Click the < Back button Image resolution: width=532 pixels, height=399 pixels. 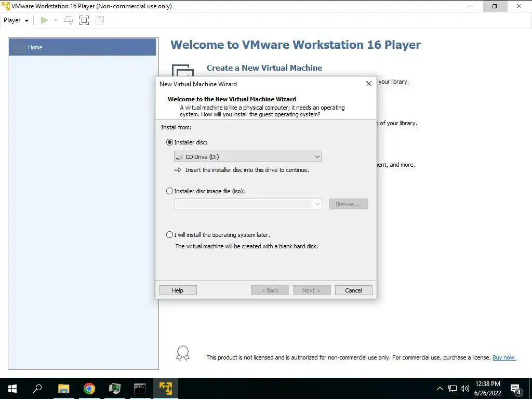tap(270, 290)
